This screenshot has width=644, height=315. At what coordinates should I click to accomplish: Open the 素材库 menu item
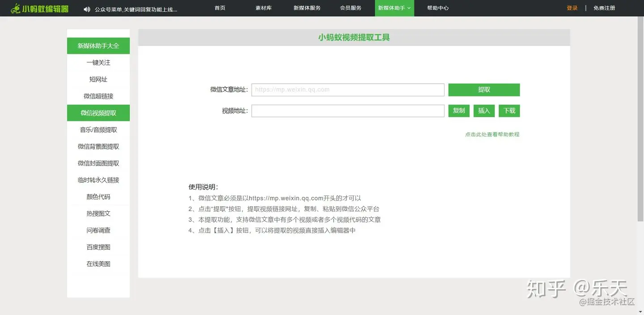pos(263,8)
